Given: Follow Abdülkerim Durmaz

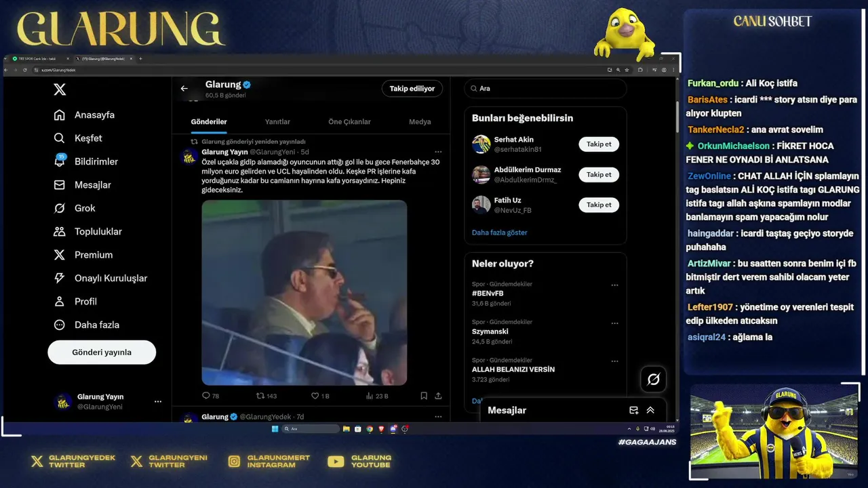Looking at the screenshot, I should [599, 175].
